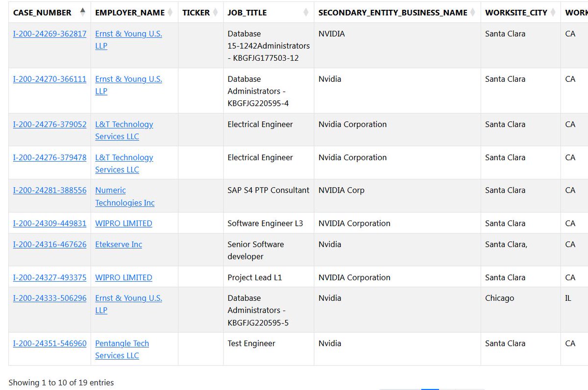The width and height of the screenshot is (588, 390).
Task: Click SECONDARY_ENTITY_BUSINESS_NAME sort arrows
Action: click(x=472, y=12)
